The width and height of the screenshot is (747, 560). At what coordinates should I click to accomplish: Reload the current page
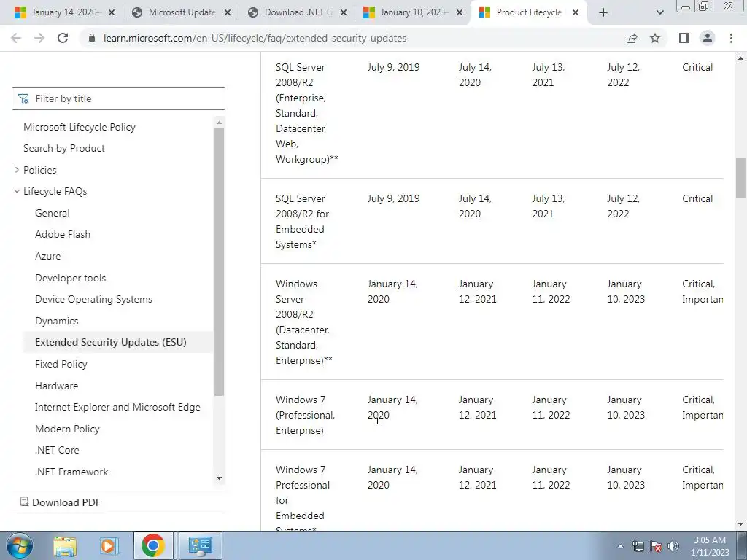[x=63, y=38]
